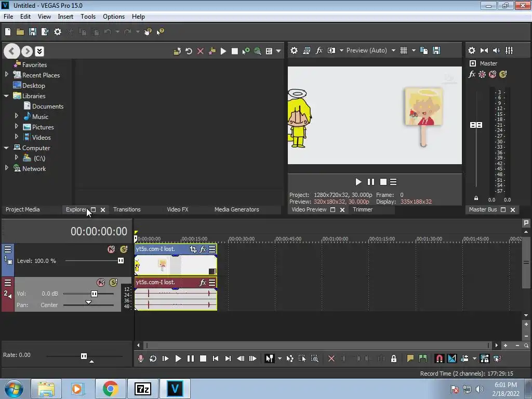
Task: Pause in the Video Preview window
Action: [371, 182]
